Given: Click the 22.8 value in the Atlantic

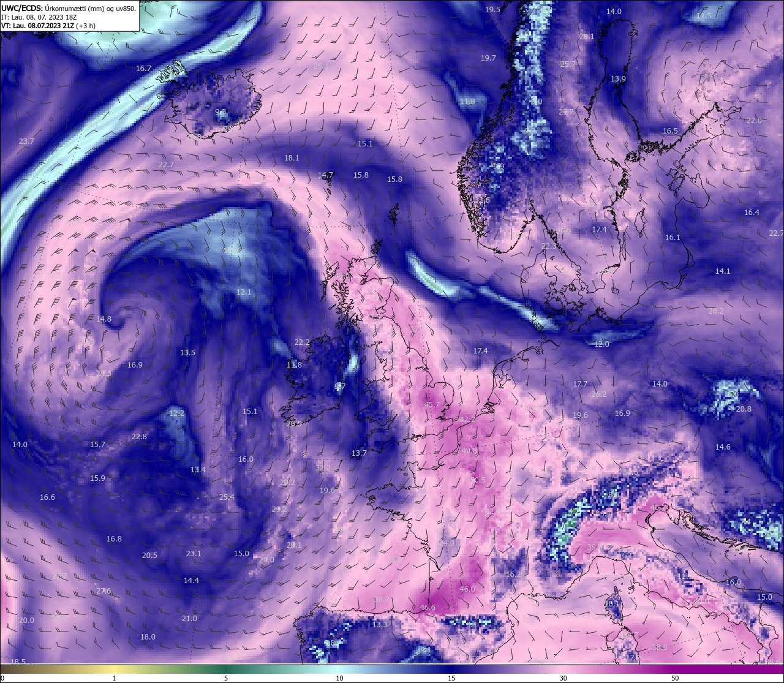Looking at the screenshot, I should [x=139, y=437].
